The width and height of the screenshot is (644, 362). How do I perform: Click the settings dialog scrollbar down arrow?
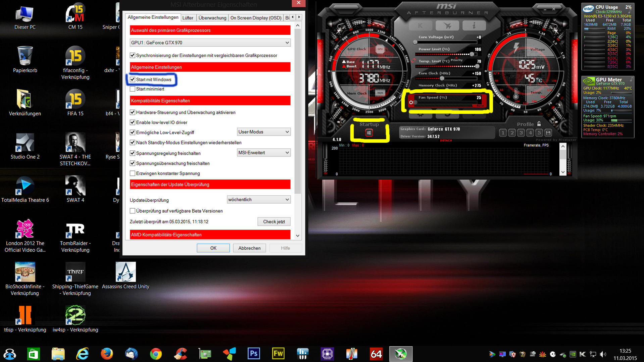[x=298, y=236]
